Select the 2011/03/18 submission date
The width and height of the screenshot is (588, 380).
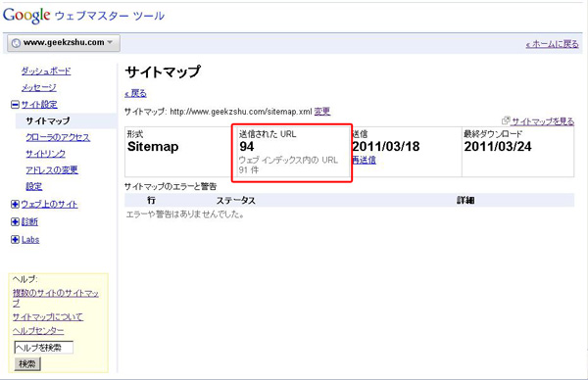(385, 147)
